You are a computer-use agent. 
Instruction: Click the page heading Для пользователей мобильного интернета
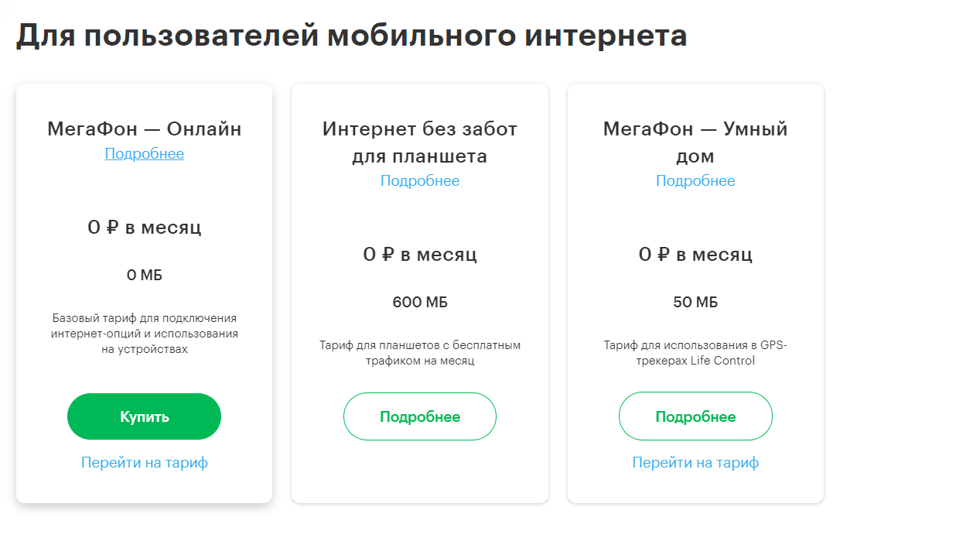click(351, 36)
